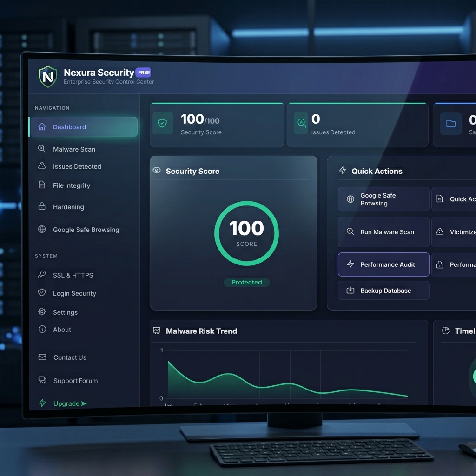Click the circular 100 score gauge
The width and height of the screenshot is (476, 476).
[x=246, y=233]
